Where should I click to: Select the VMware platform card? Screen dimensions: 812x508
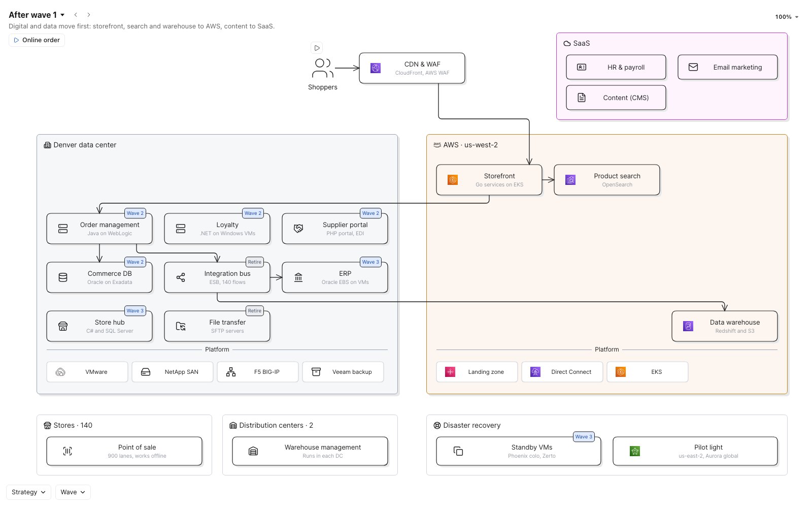tap(87, 372)
